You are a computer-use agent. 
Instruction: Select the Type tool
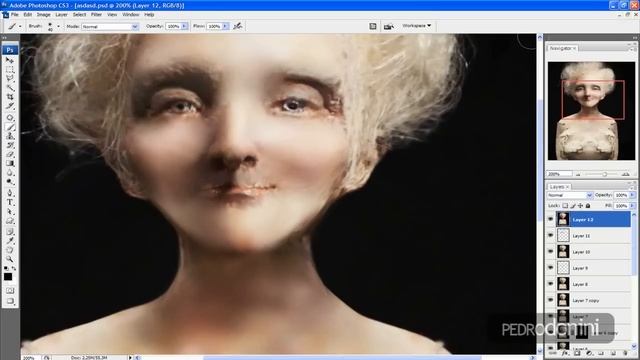10,202
